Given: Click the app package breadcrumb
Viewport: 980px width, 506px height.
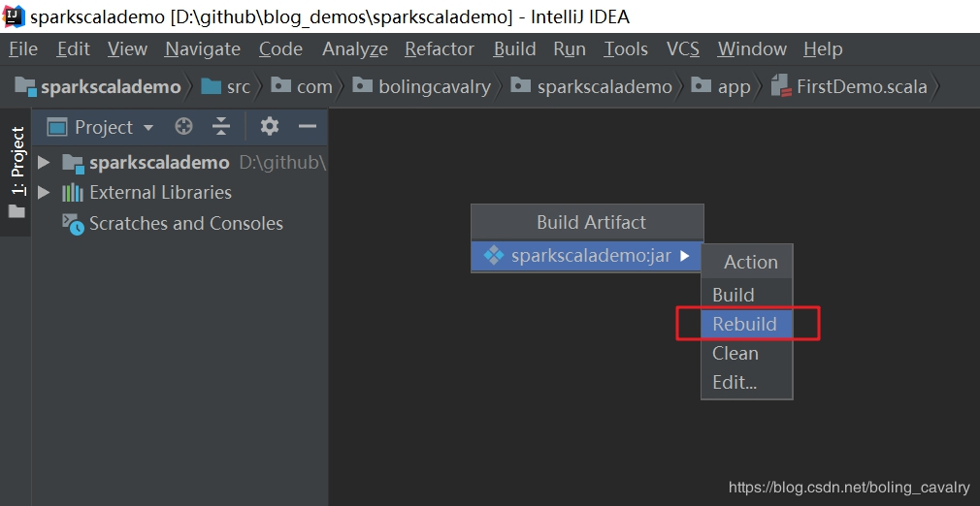Looking at the screenshot, I should click(x=721, y=86).
